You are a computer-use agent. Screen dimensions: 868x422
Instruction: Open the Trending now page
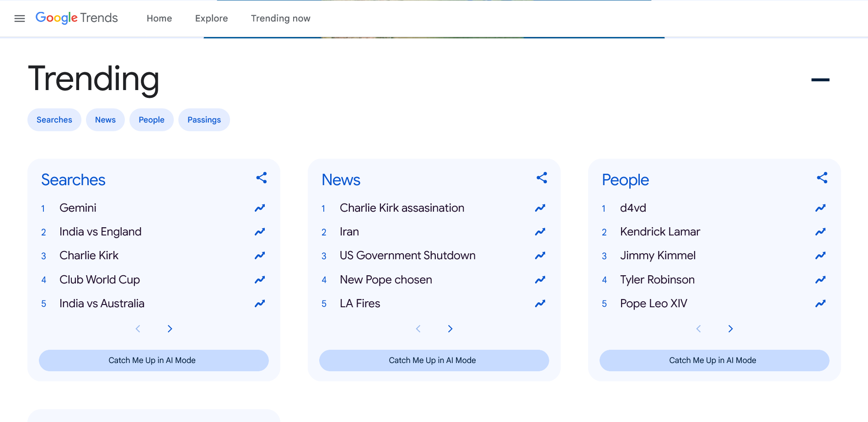click(x=280, y=18)
